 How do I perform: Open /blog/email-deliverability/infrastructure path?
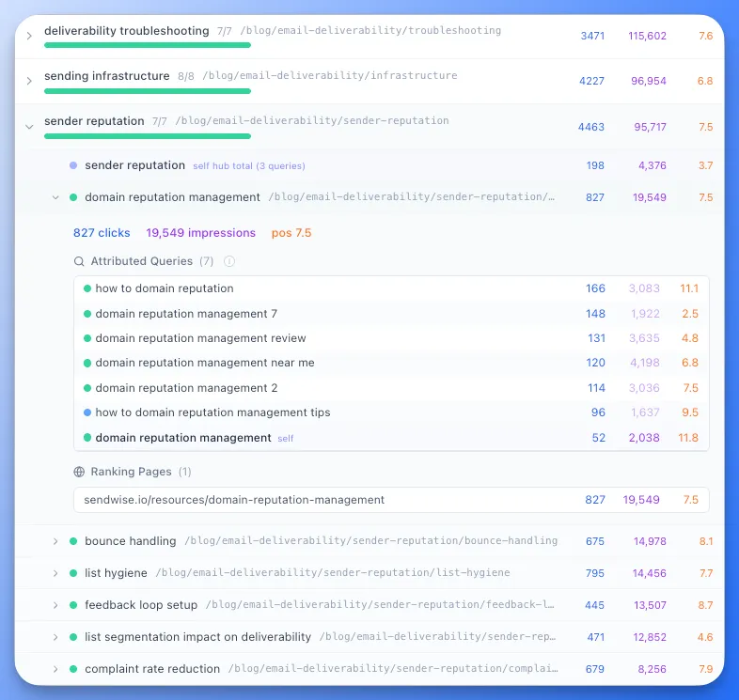pos(330,76)
